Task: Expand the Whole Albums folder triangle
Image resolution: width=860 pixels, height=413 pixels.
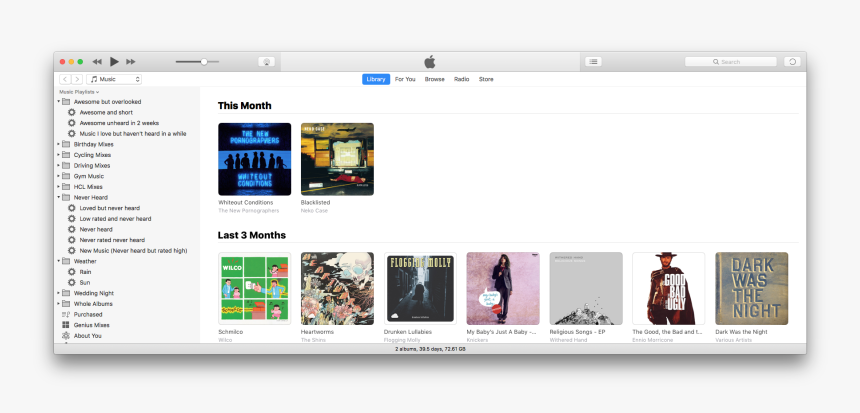Action: [x=59, y=304]
